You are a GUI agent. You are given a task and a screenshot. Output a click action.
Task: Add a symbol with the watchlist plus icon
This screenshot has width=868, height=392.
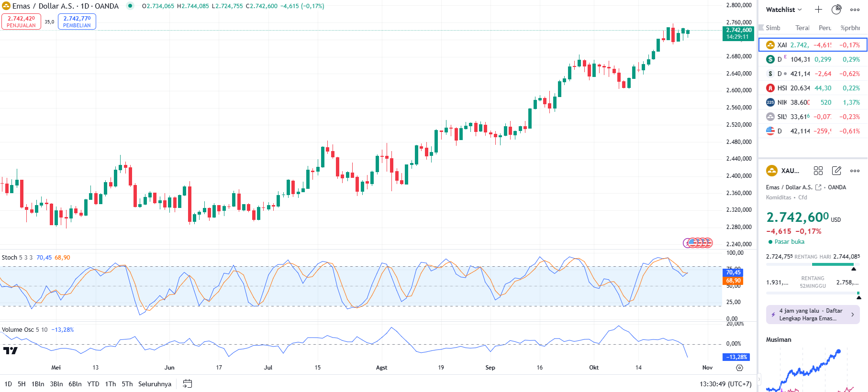818,10
